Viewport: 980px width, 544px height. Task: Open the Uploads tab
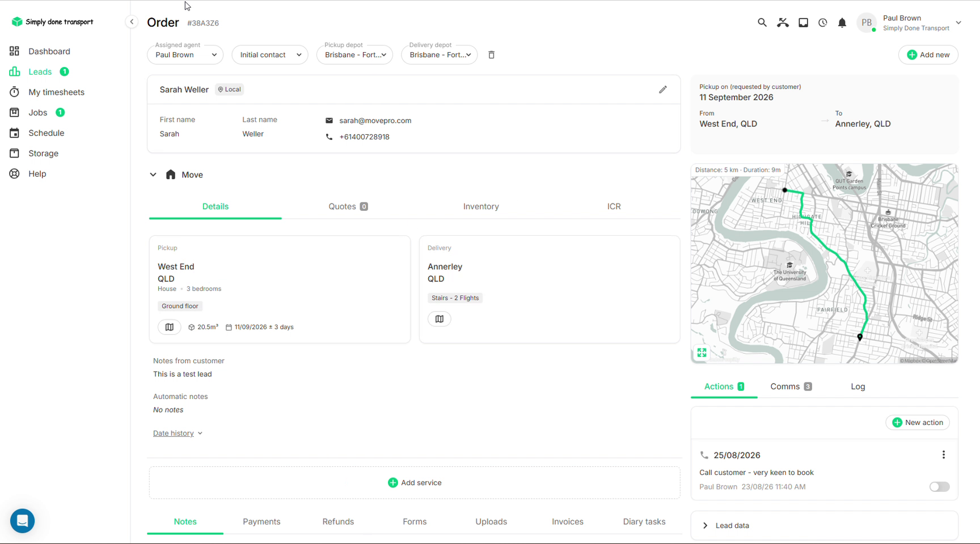491,521
